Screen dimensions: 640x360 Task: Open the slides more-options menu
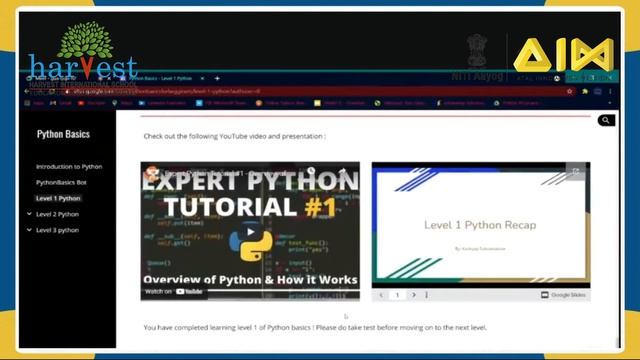tap(427, 295)
